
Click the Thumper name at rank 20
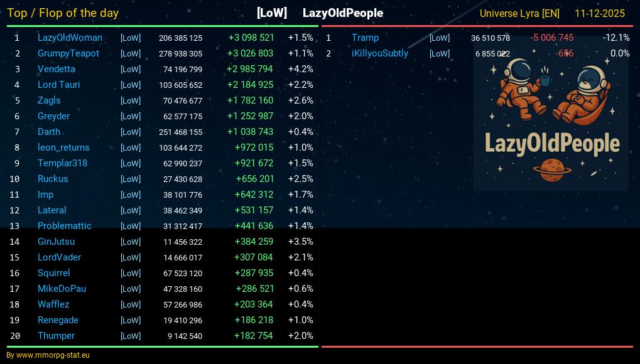click(56, 336)
